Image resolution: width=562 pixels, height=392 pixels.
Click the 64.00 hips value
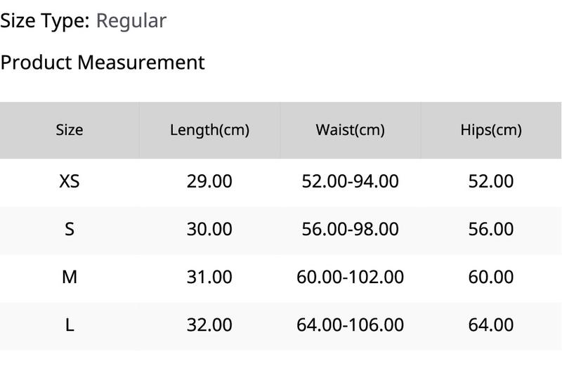point(491,325)
